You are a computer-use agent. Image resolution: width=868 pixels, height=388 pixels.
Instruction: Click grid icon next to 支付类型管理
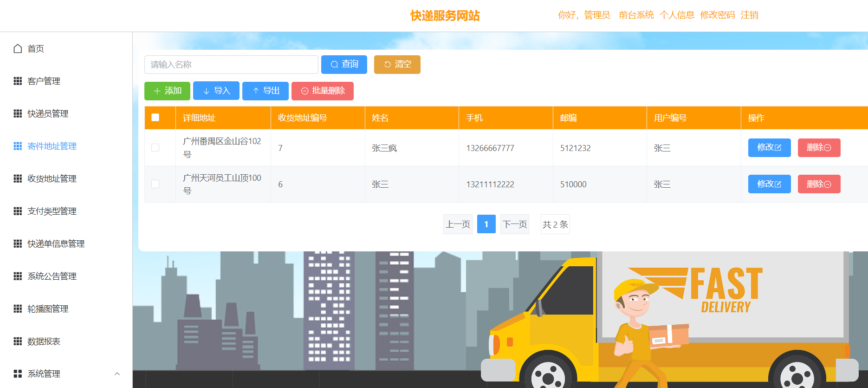[x=18, y=211]
